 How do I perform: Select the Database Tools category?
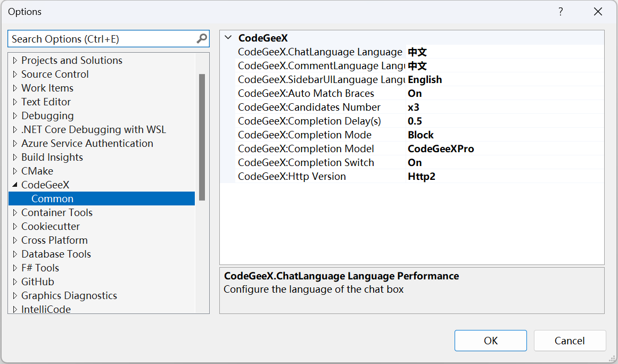point(56,254)
